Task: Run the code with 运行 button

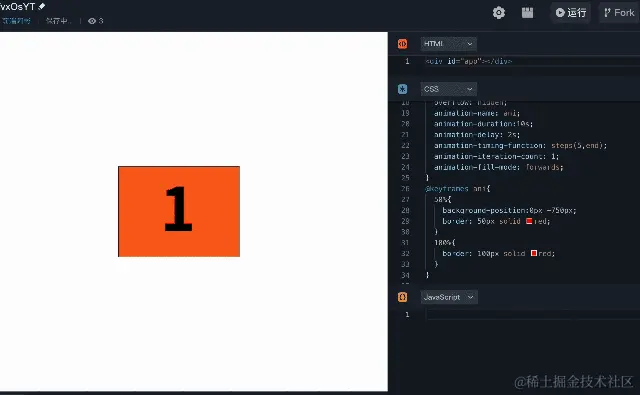Action: click(x=571, y=13)
